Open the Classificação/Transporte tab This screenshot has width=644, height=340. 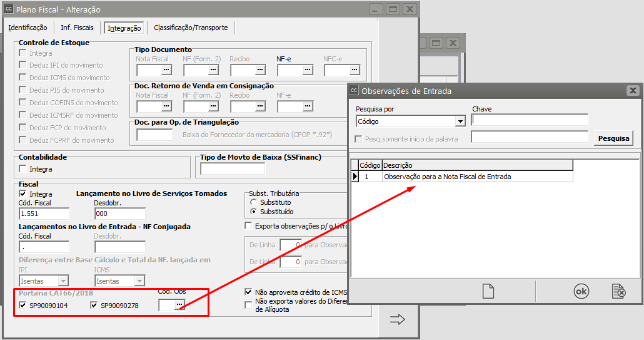tap(191, 28)
